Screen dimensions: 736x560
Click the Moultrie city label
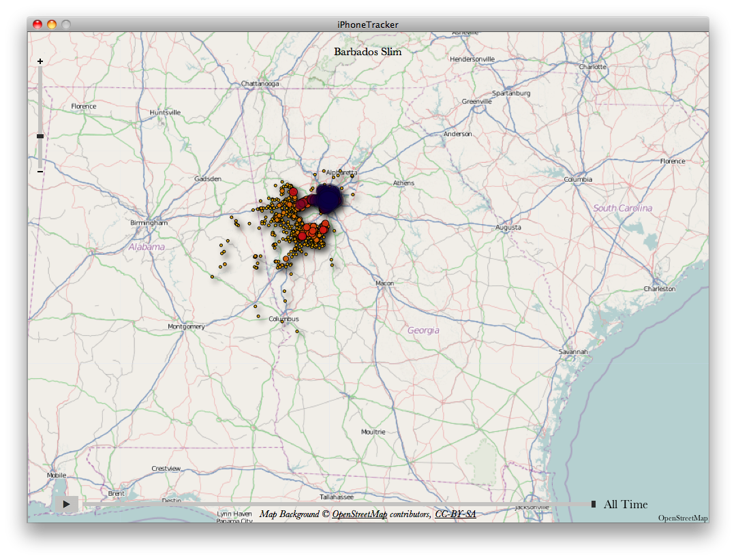tap(373, 432)
